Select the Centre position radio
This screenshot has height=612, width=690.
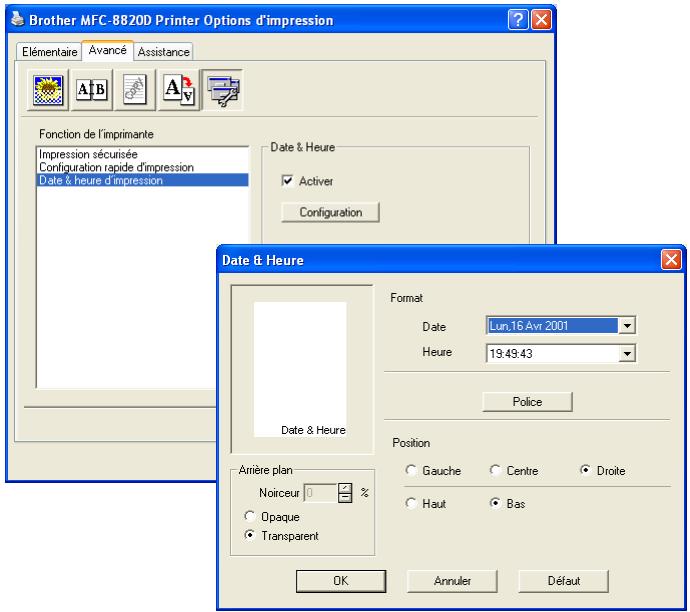[x=495, y=470]
